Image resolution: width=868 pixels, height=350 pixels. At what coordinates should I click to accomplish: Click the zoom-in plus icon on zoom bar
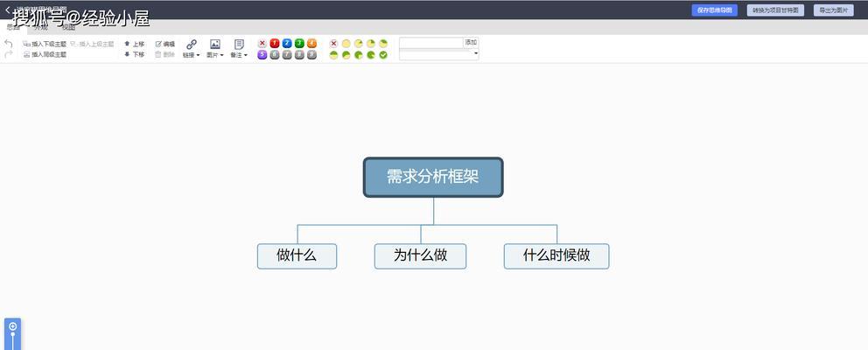point(13,326)
